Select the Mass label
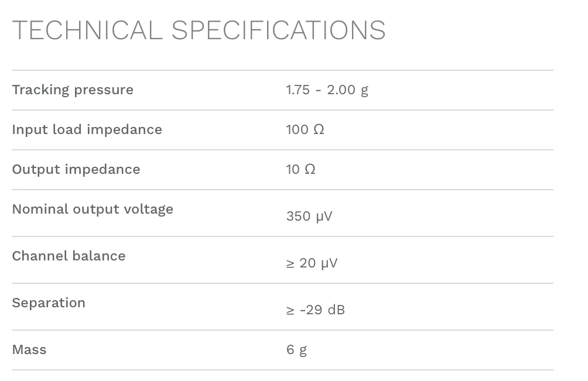 pyautogui.click(x=29, y=349)
